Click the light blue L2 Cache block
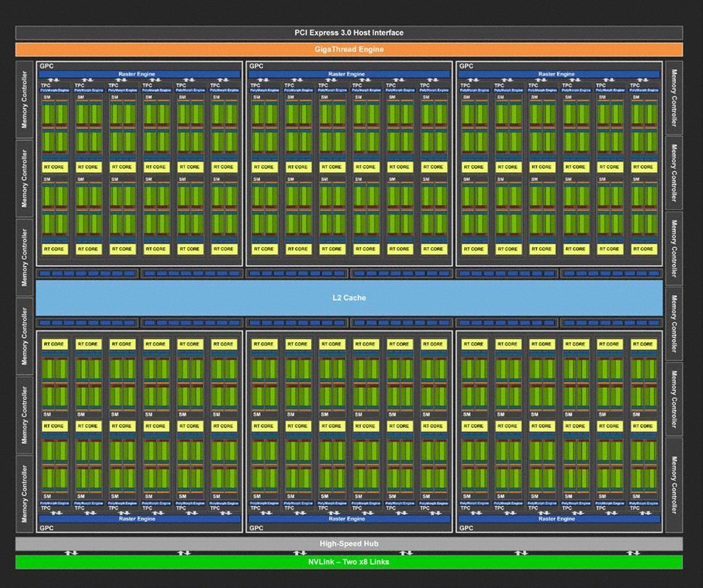This screenshot has height=588, width=703. pyautogui.click(x=349, y=298)
